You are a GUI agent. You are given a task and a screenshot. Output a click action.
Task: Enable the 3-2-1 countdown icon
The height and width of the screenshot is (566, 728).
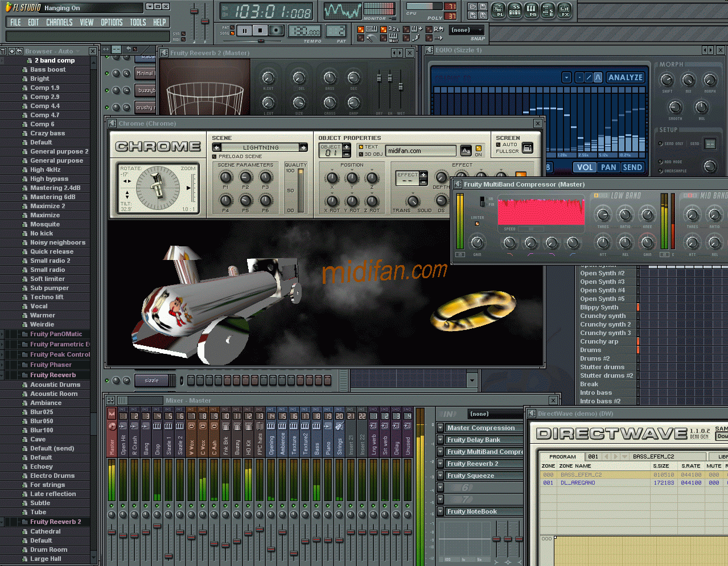pos(393,29)
